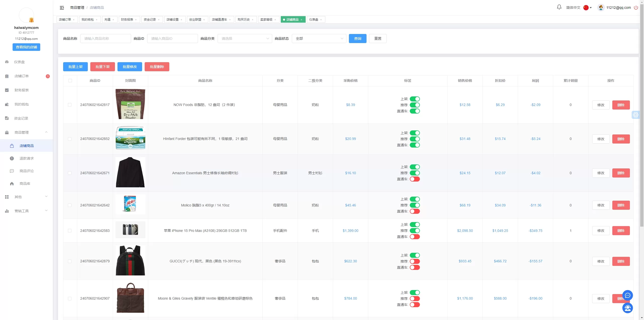Click the customer service headset icon
The image size is (644, 320).
(627, 308)
